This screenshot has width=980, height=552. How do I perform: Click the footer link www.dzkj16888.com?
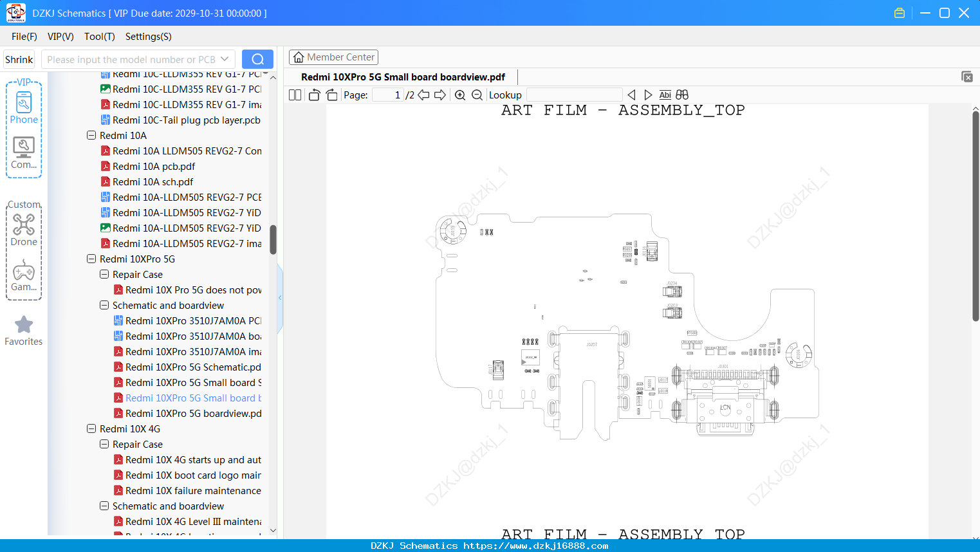click(x=536, y=546)
